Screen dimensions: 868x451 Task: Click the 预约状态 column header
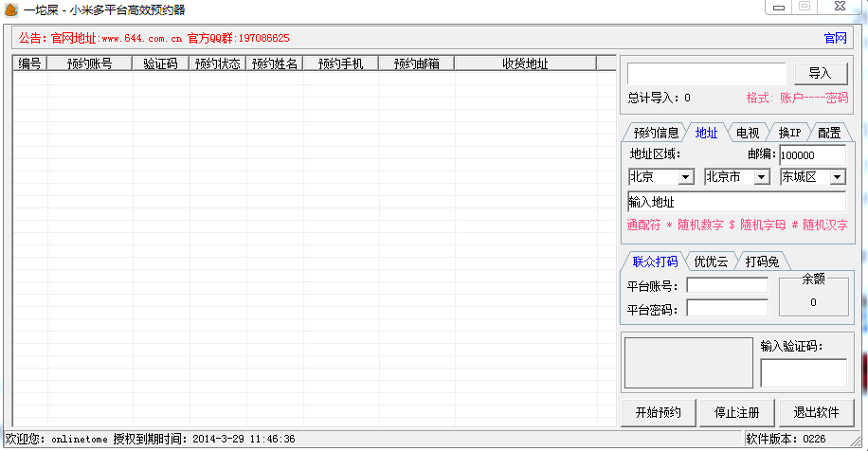pos(218,63)
